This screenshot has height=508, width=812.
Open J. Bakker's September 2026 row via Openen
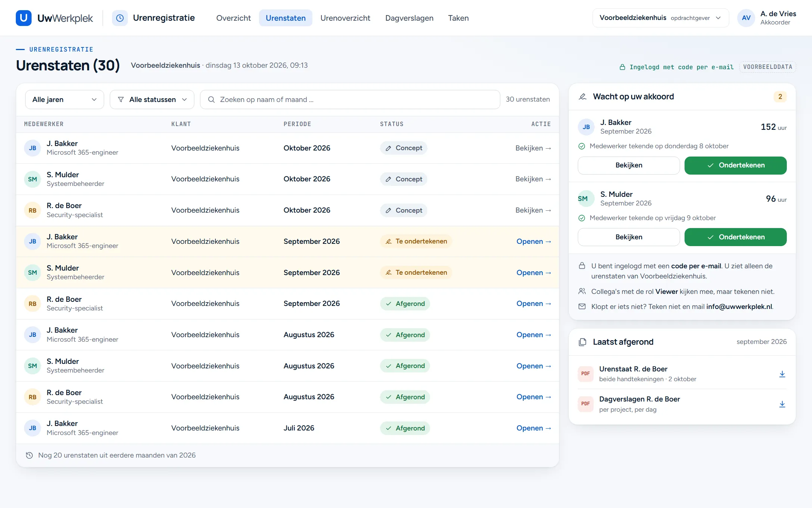(533, 242)
